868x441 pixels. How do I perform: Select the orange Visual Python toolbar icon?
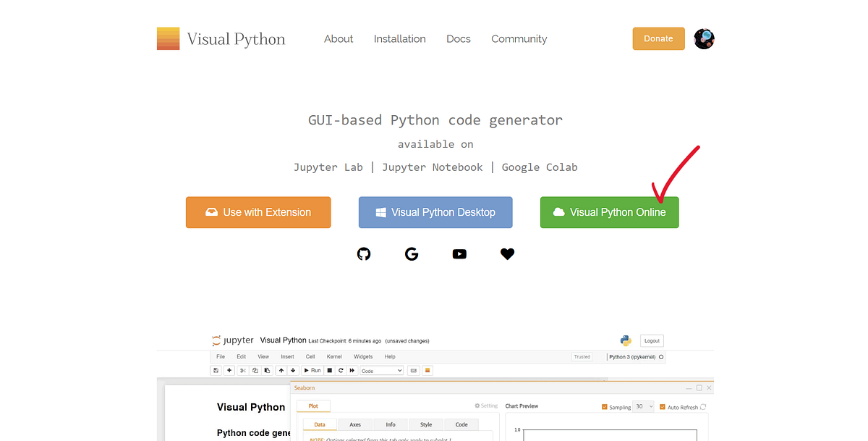pos(427,370)
